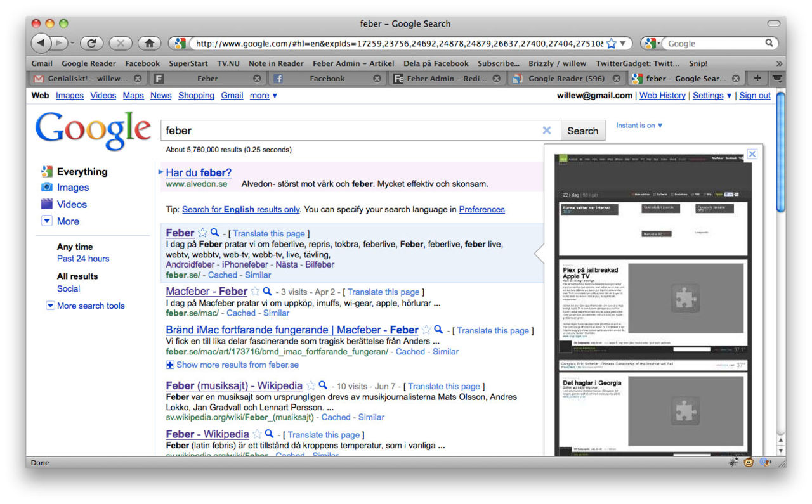
Task: Click the 'Past 24 hours' filter link
Action: (83, 259)
